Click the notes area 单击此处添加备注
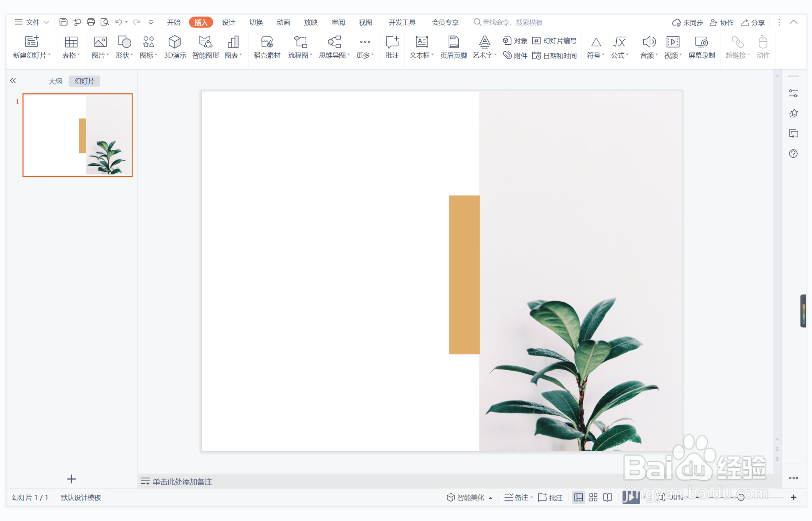The height and width of the screenshot is (521, 812). [182, 481]
